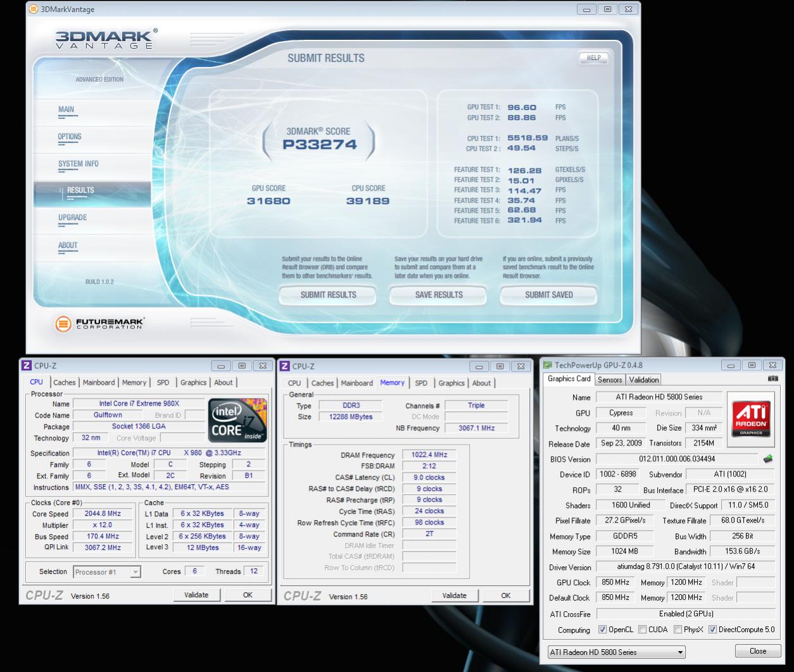Viewport: 794px width, 672px height.
Task: Click the CPU-Z Memory window's title icon
Action: click(285, 366)
